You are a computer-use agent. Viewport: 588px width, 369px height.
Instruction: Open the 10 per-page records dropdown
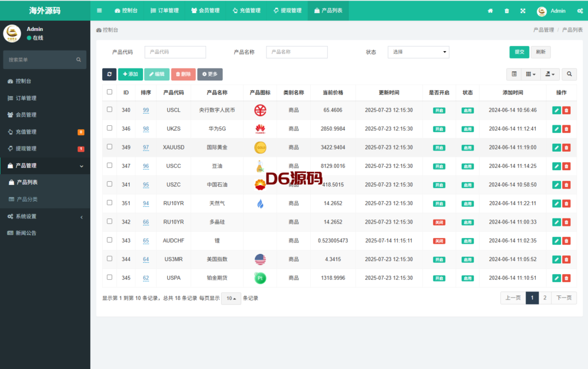click(x=231, y=298)
